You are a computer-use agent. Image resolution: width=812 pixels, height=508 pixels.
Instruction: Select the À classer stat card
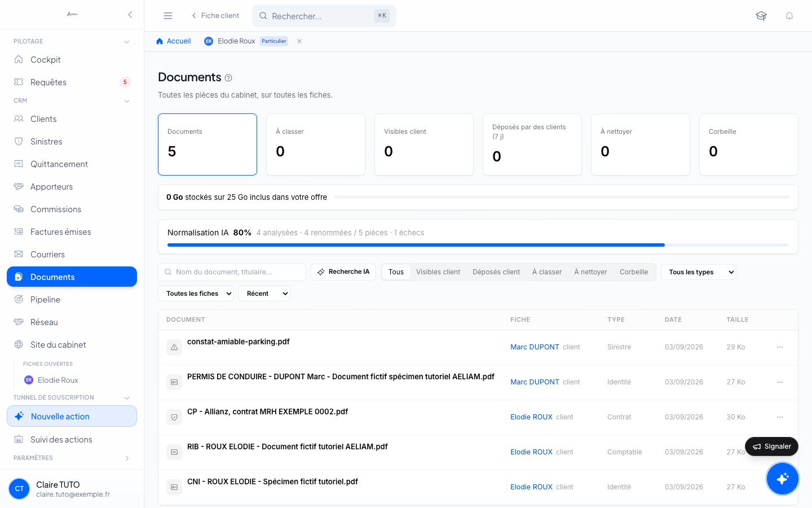pyautogui.click(x=316, y=144)
